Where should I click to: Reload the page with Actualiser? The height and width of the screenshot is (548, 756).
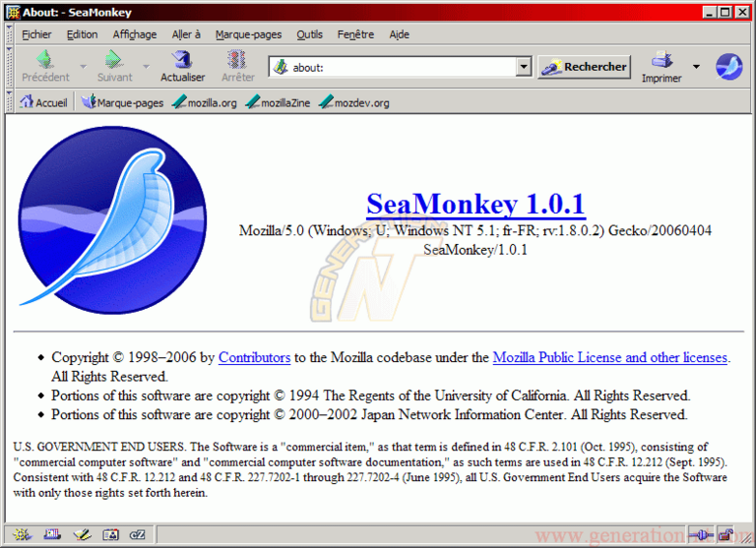pos(183,67)
